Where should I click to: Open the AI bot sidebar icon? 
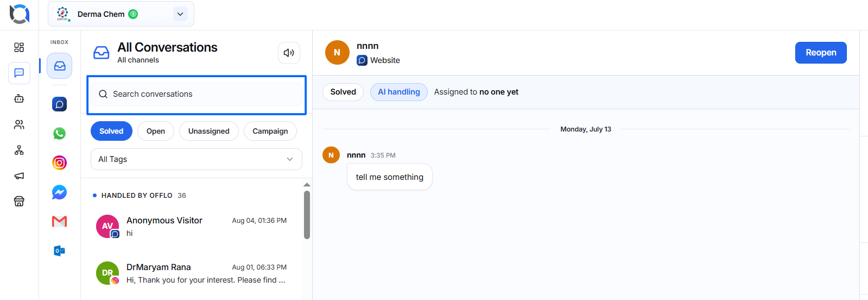(x=19, y=98)
